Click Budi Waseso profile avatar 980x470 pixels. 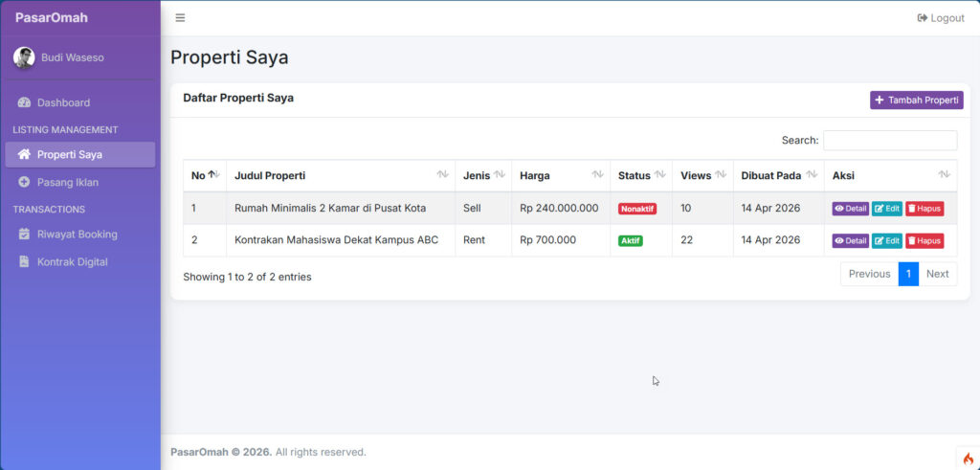(x=24, y=57)
